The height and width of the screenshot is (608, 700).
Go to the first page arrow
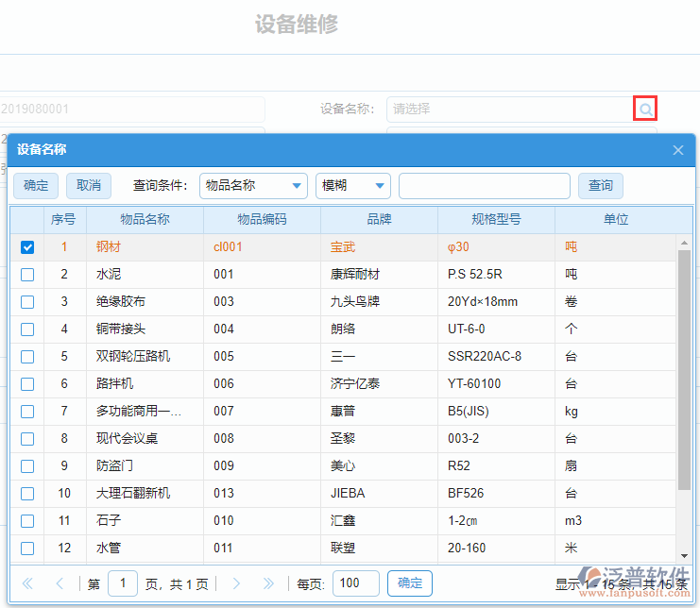tap(27, 583)
